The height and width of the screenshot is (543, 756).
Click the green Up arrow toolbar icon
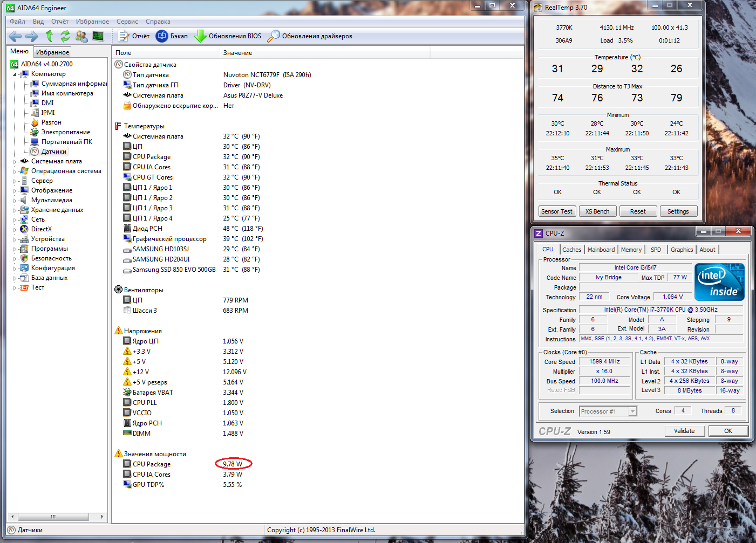[x=49, y=36]
